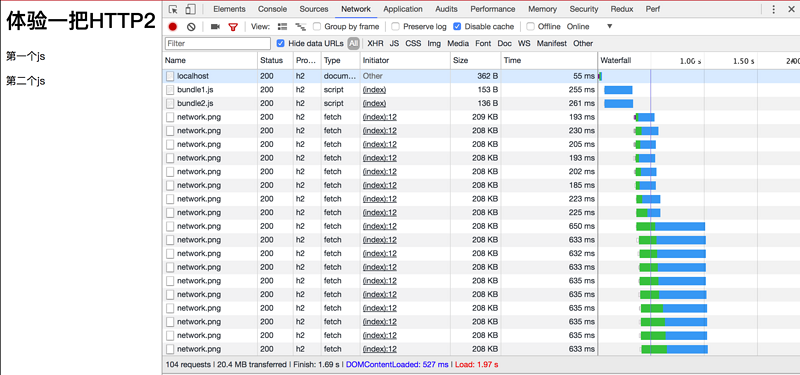Open the Memory tab
Screen dimensions: 800x375
[x=542, y=9]
